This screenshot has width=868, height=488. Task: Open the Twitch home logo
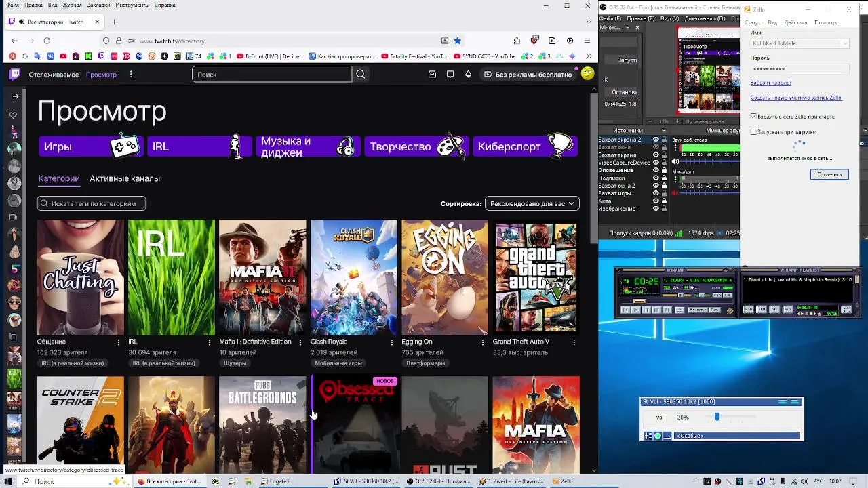(x=14, y=75)
